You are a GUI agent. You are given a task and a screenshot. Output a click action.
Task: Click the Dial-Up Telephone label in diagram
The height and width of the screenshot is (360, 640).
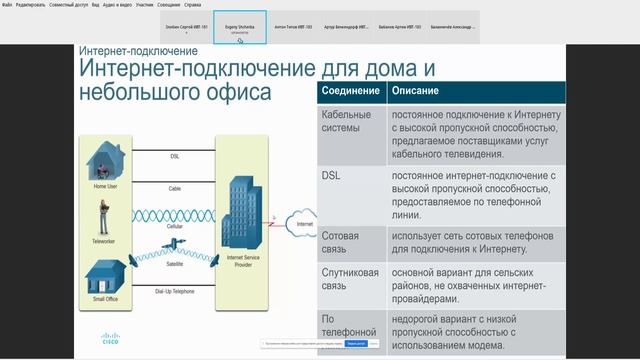click(174, 291)
